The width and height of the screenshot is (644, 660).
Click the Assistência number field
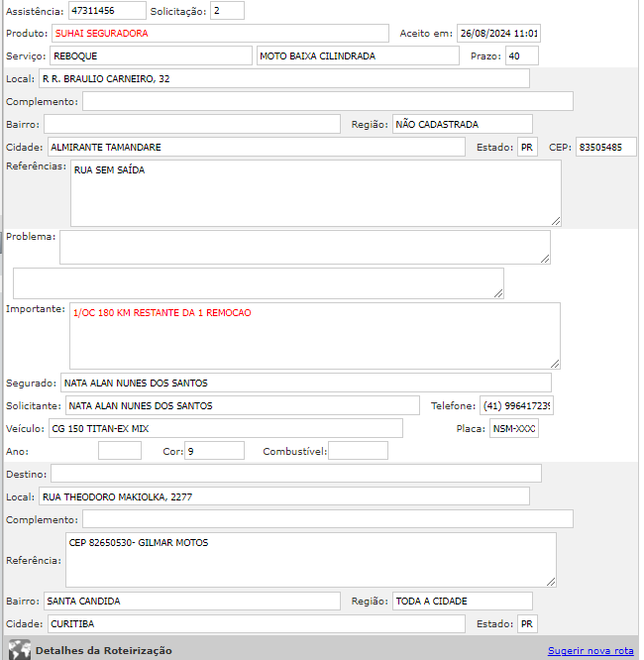(106, 11)
